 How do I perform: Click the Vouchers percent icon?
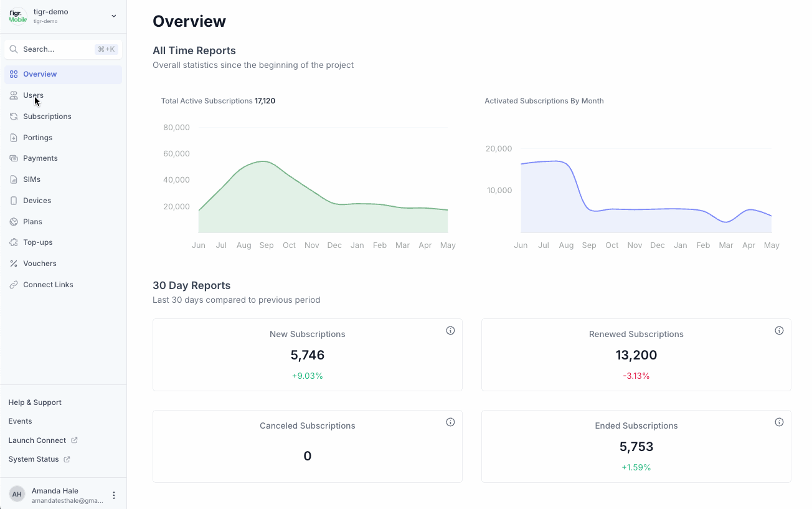(x=14, y=264)
